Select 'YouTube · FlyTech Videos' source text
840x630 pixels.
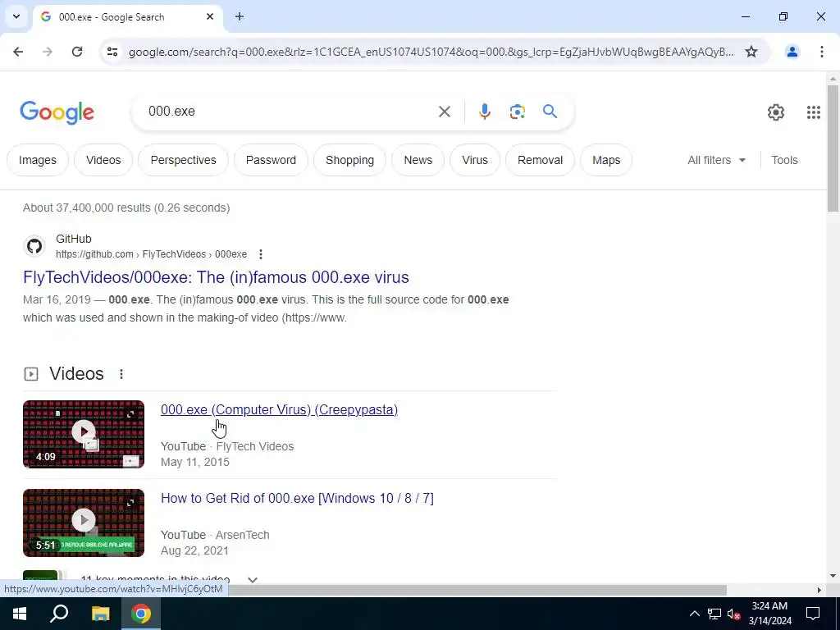(227, 446)
